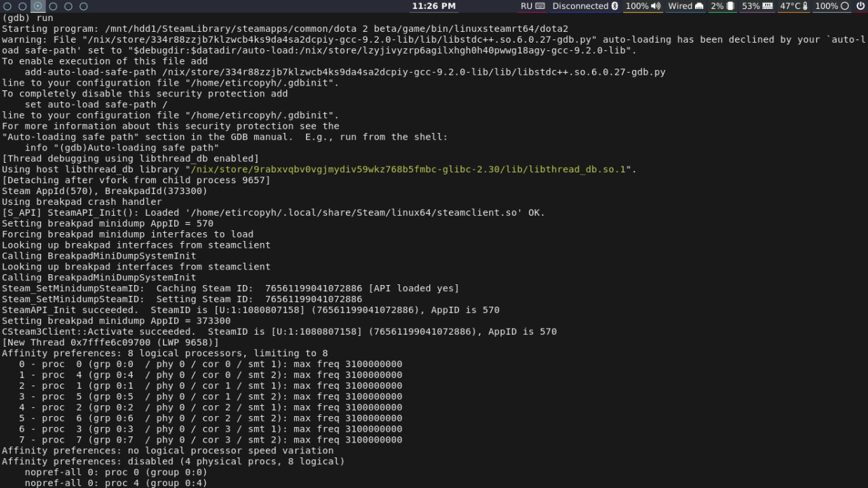The height and width of the screenshot is (488, 868).
Task: Click the 11:26 PM clock
Action: [433, 6]
